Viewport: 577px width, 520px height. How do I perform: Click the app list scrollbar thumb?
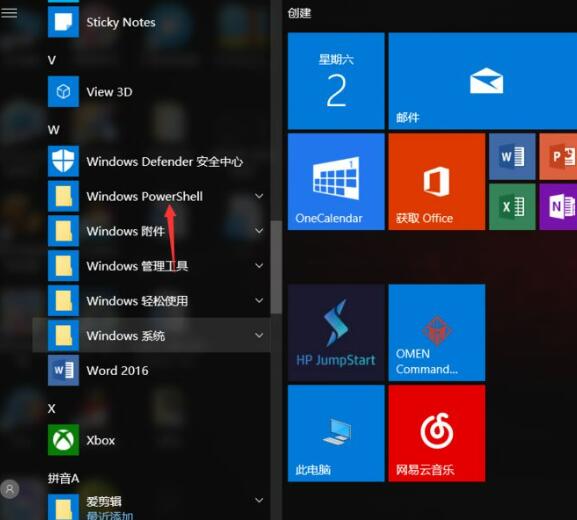tap(276, 267)
